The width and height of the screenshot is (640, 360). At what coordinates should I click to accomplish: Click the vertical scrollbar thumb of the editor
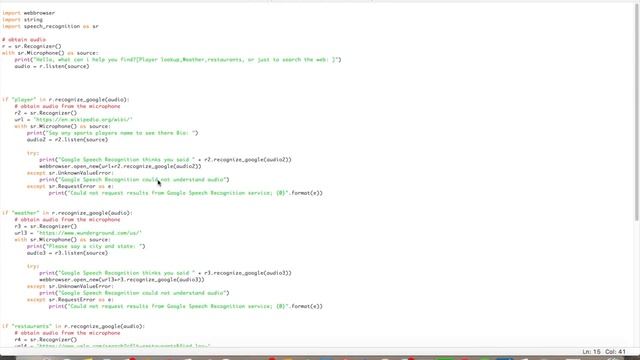coord(636,112)
